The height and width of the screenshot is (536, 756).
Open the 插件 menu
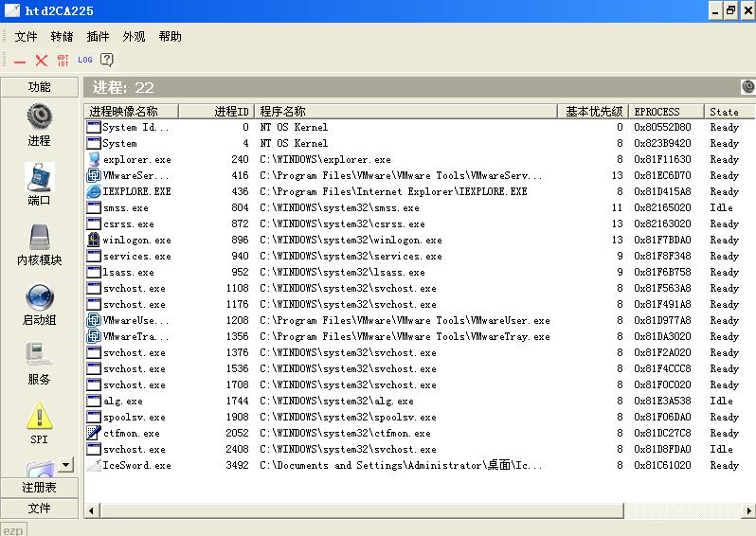(98, 37)
